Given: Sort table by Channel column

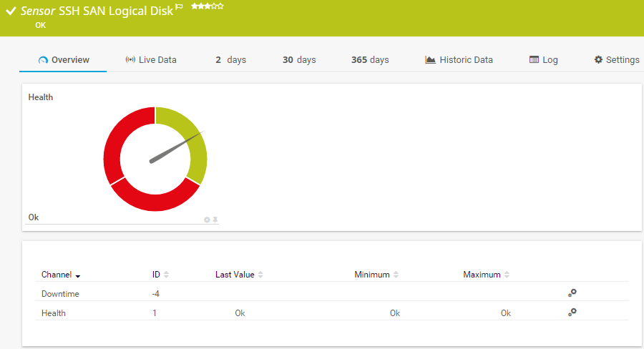Looking at the screenshot, I should click(61, 275).
